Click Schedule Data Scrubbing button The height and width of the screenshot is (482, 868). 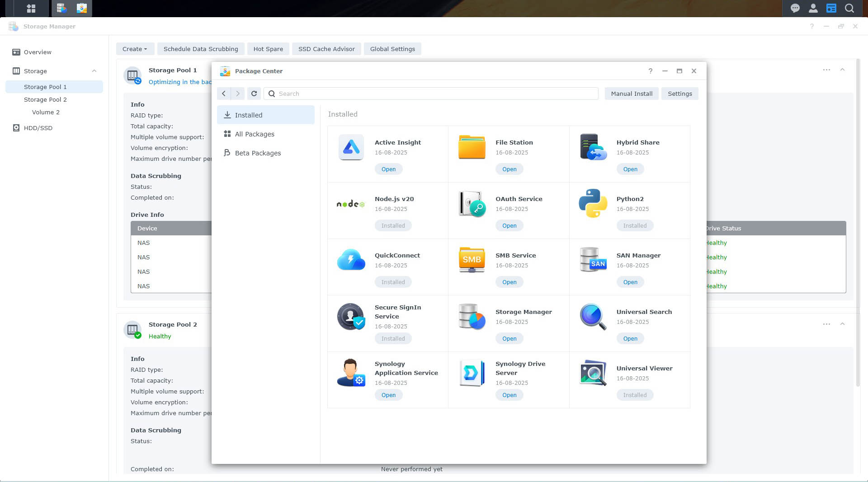pos(201,49)
